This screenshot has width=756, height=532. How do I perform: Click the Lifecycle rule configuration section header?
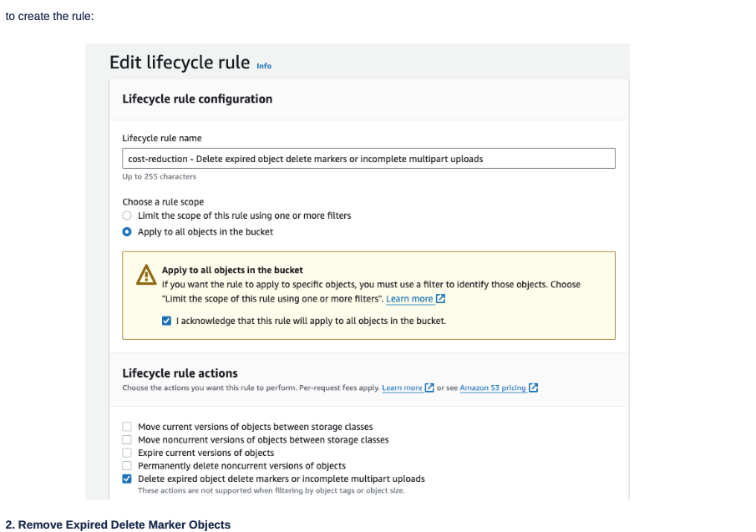(x=197, y=99)
